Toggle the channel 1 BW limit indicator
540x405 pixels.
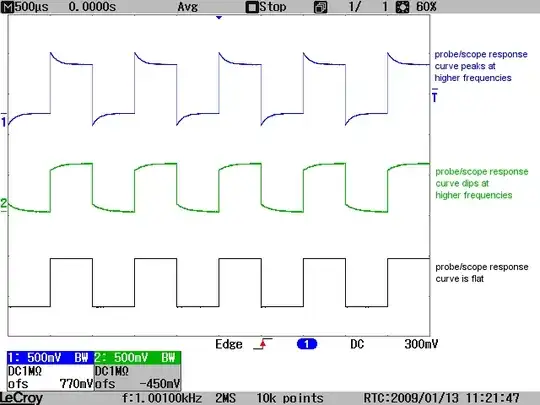(81, 358)
